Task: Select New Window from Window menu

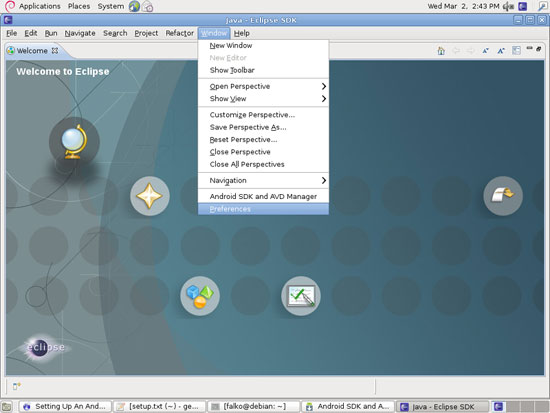Action: coord(263,46)
